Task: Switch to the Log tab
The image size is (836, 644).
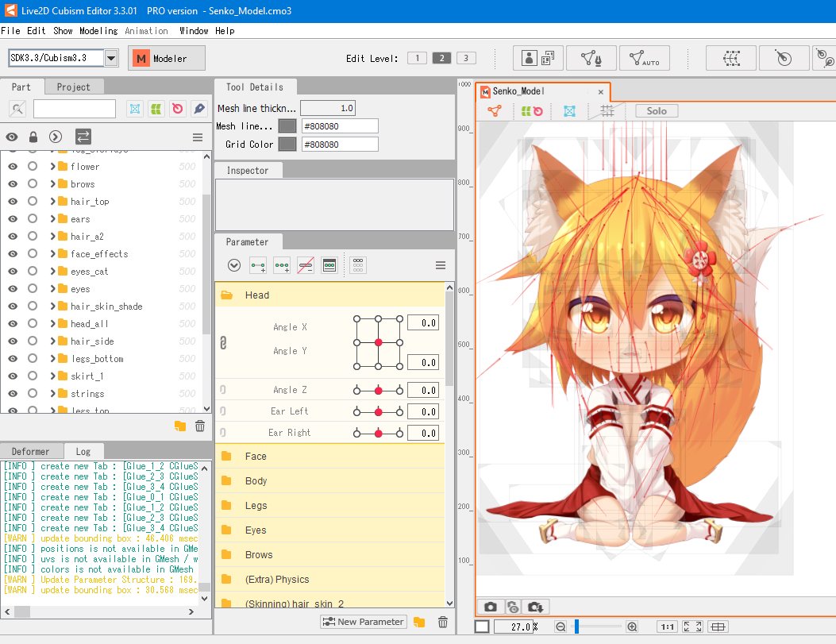Action: (x=83, y=452)
